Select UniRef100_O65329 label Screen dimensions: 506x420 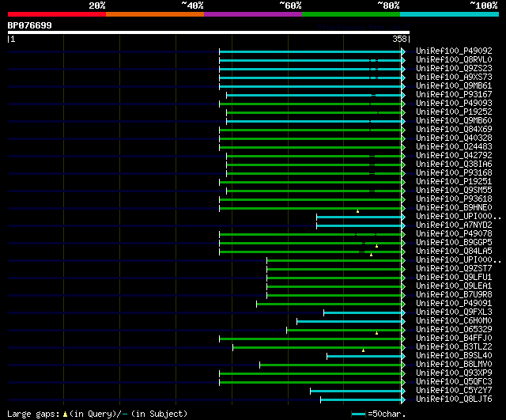point(454,330)
